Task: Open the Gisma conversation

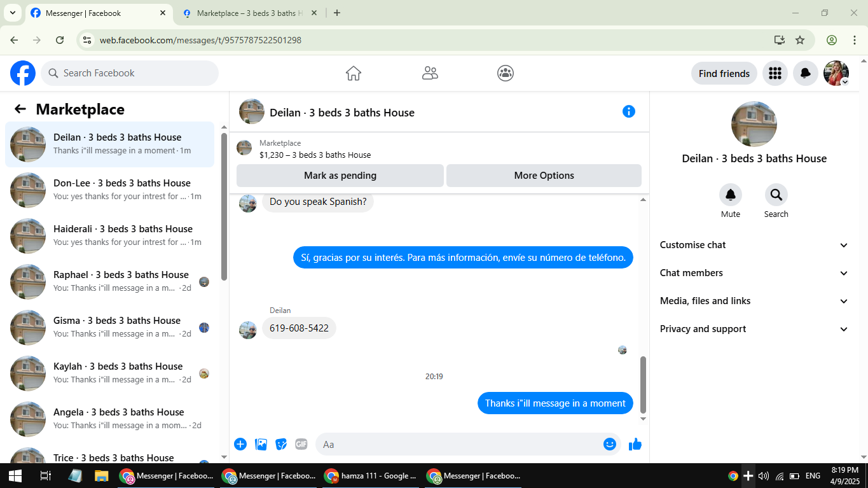Action: (109, 327)
